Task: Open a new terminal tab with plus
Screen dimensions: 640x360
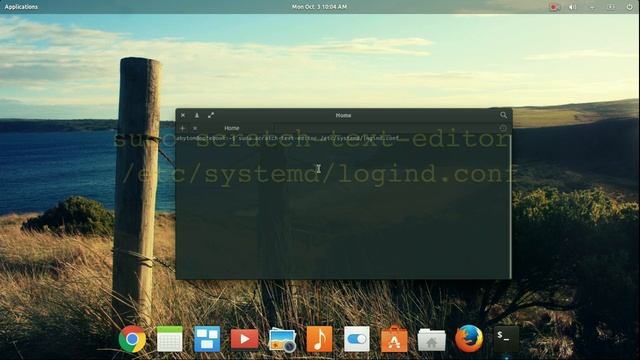Action: coord(182,128)
